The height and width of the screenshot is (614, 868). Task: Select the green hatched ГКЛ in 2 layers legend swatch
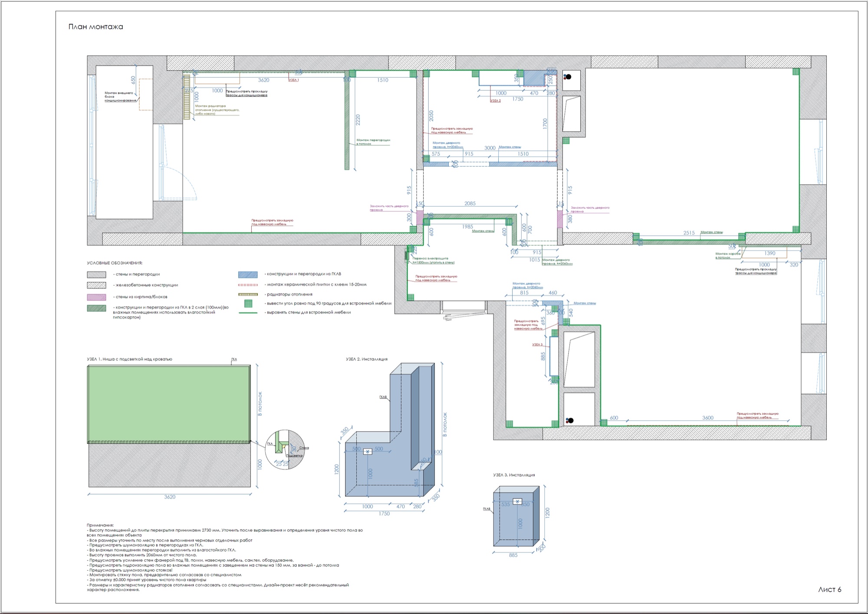(x=96, y=308)
